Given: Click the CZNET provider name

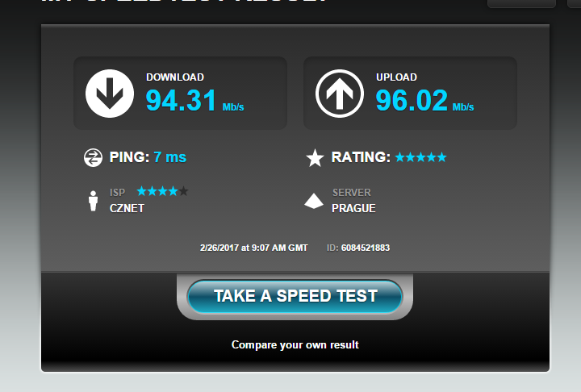Looking at the screenshot, I should pyautogui.click(x=127, y=209).
